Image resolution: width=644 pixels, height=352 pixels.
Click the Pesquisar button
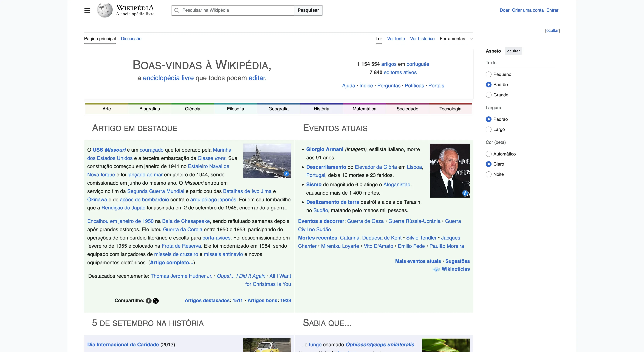tap(308, 10)
